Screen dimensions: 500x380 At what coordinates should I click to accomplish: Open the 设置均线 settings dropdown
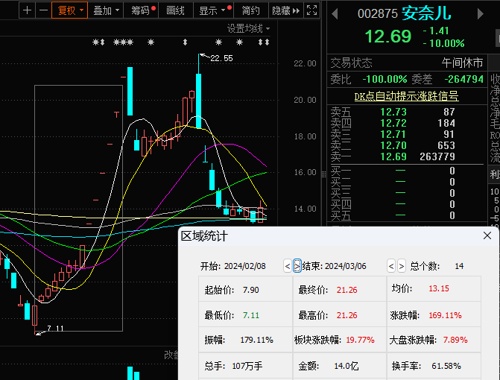[248, 29]
